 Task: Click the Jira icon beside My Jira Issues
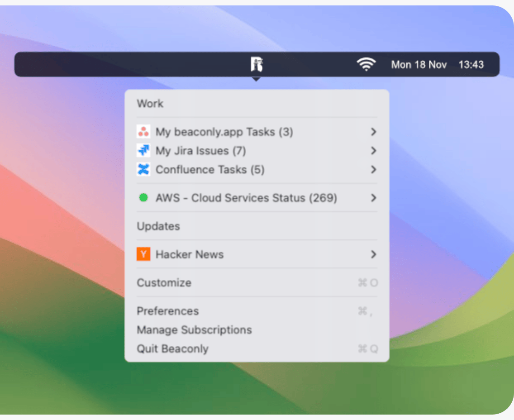(143, 151)
